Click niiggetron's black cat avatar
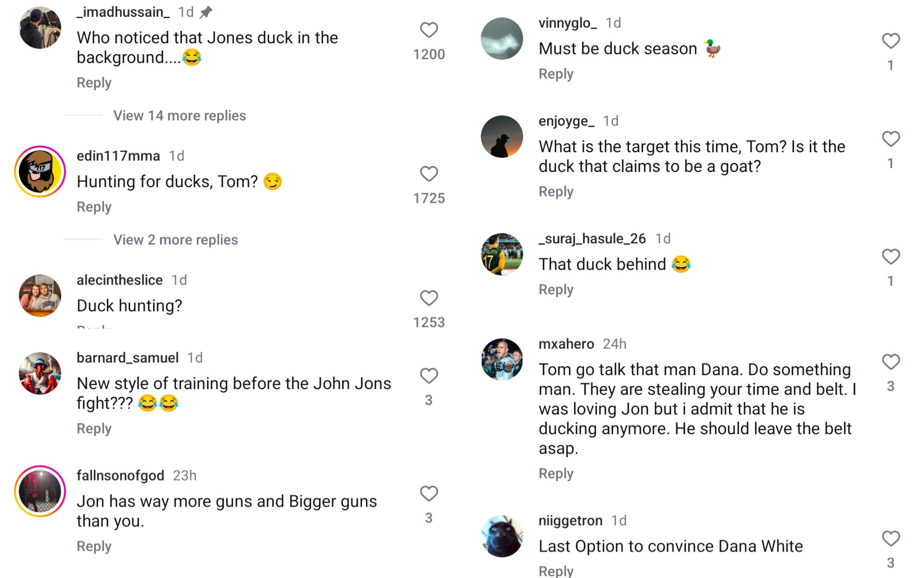Image resolution: width=924 pixels, height=578 pixels. pos(502,537)
